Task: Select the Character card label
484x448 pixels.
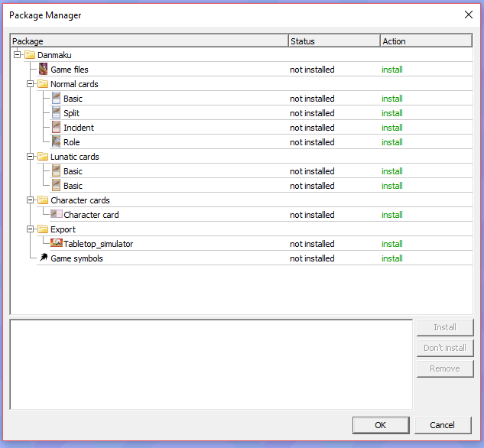Action: pyautogui.click(x=91, y=214)
